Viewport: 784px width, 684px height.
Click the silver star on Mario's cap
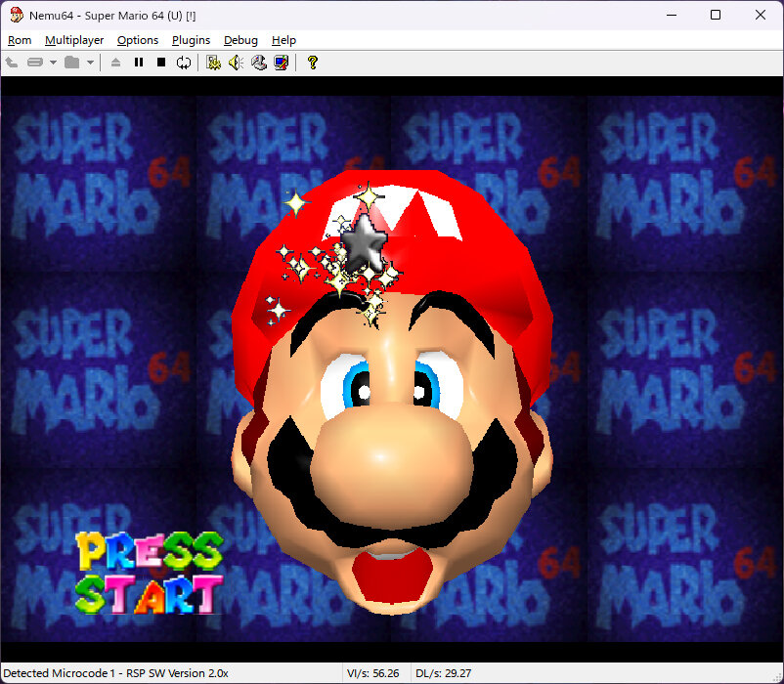[364, 243]
